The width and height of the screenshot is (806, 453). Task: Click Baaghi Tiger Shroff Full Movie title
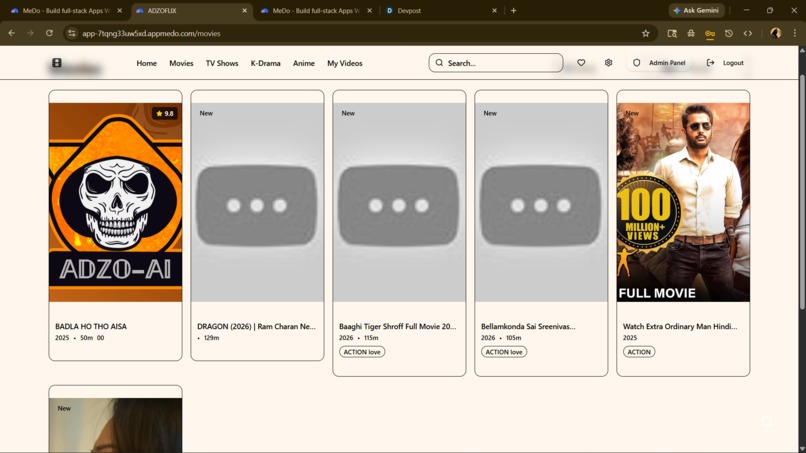397,327
